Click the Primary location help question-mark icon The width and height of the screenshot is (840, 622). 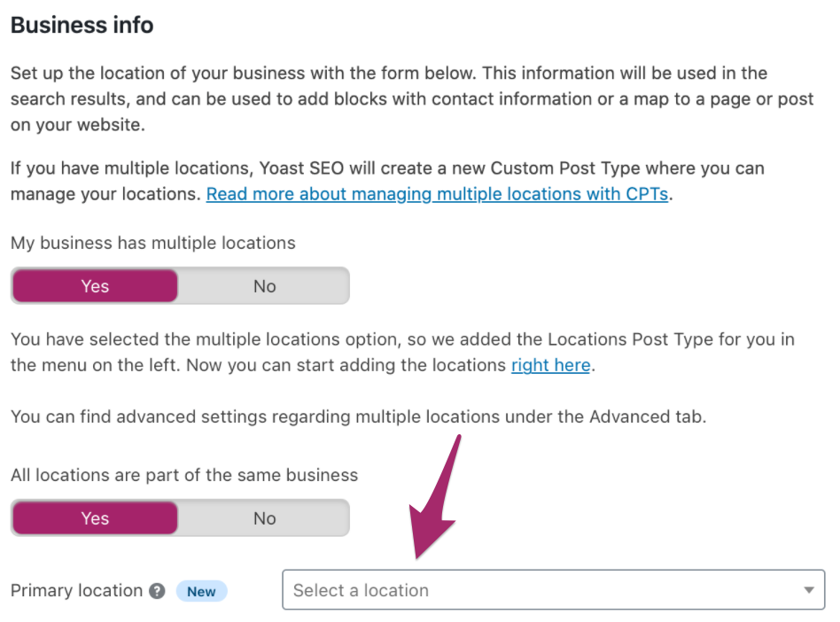pos(157,591)
